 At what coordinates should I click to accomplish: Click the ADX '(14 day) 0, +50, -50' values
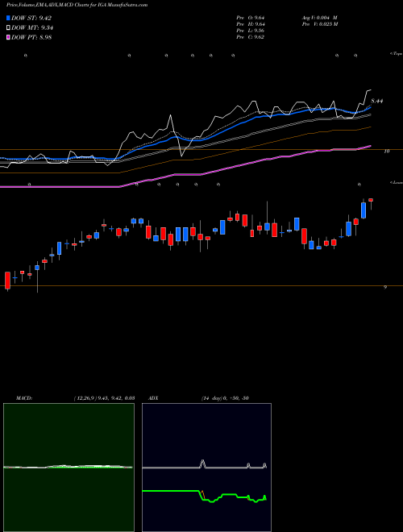point(225,398)
